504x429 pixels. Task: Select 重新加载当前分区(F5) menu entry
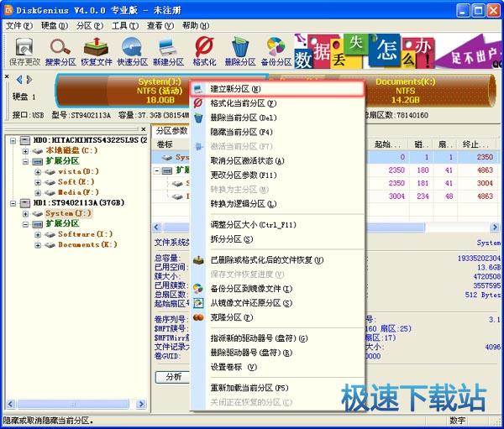(x=277, y=388)
